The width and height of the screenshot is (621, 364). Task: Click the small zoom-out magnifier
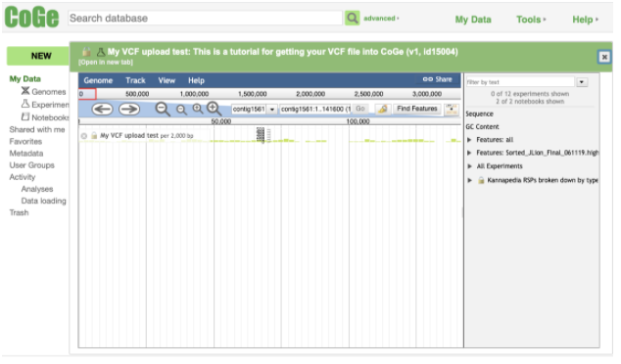(x=181, y=110)
